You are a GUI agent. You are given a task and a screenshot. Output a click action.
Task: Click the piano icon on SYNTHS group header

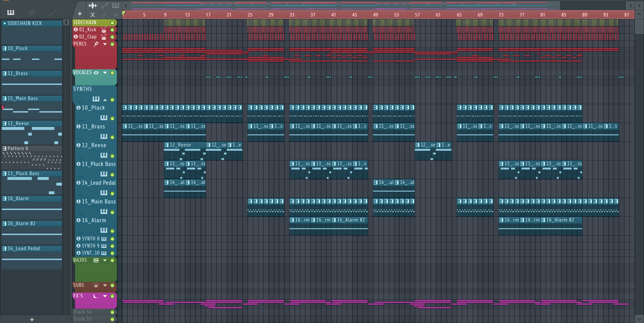pos(96,99)
